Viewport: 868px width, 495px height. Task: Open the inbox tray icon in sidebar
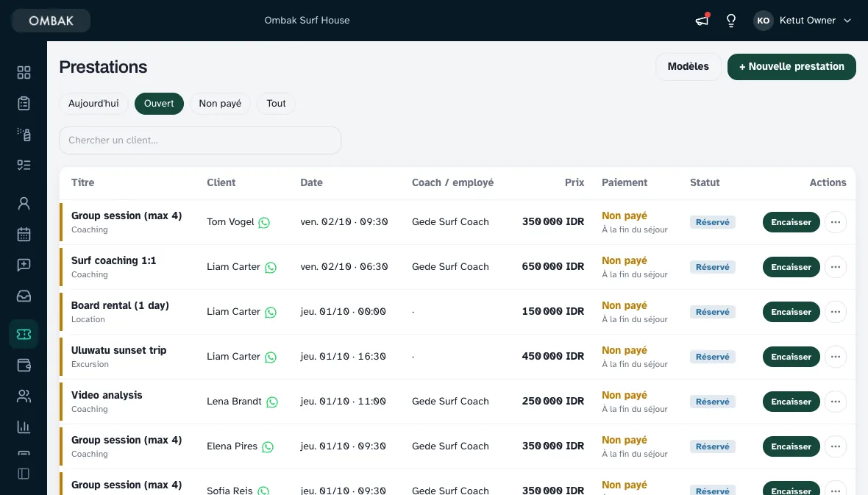[24, 296]
